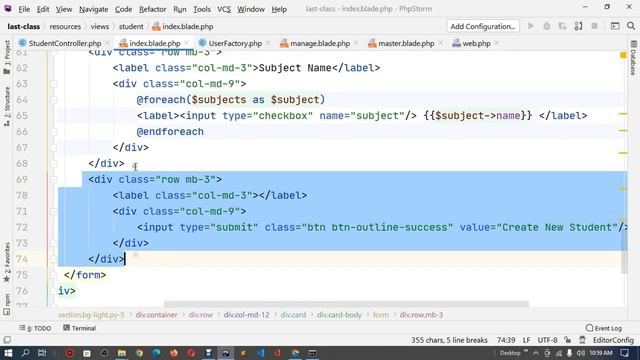640x360 pixels.
Task: Close the web.php tab
Action: [x=496, y=43]
